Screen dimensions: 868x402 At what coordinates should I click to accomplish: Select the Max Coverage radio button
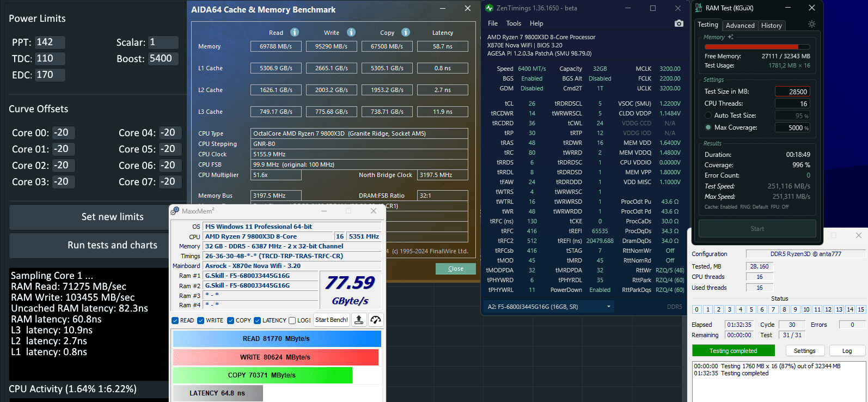708,127
